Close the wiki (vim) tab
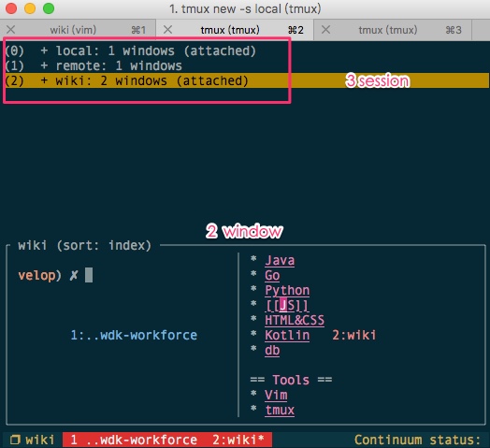 pyautogui.click(x=11, y=30)
